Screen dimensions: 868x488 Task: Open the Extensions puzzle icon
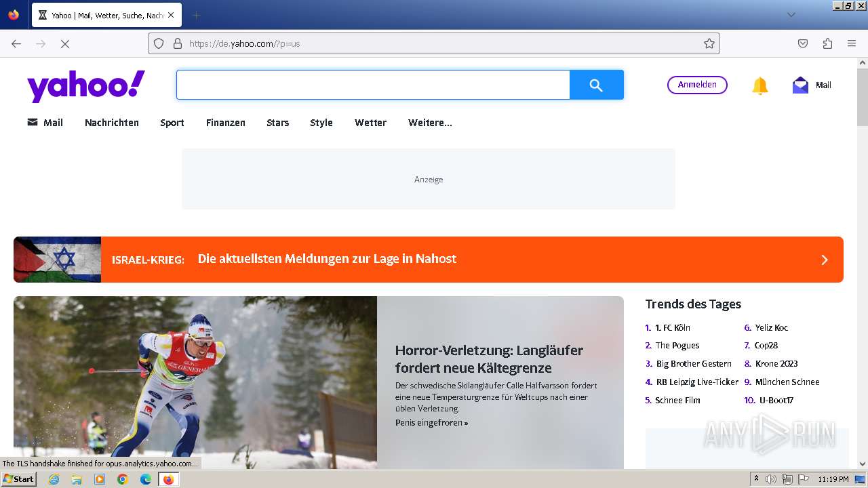point(827,43)
